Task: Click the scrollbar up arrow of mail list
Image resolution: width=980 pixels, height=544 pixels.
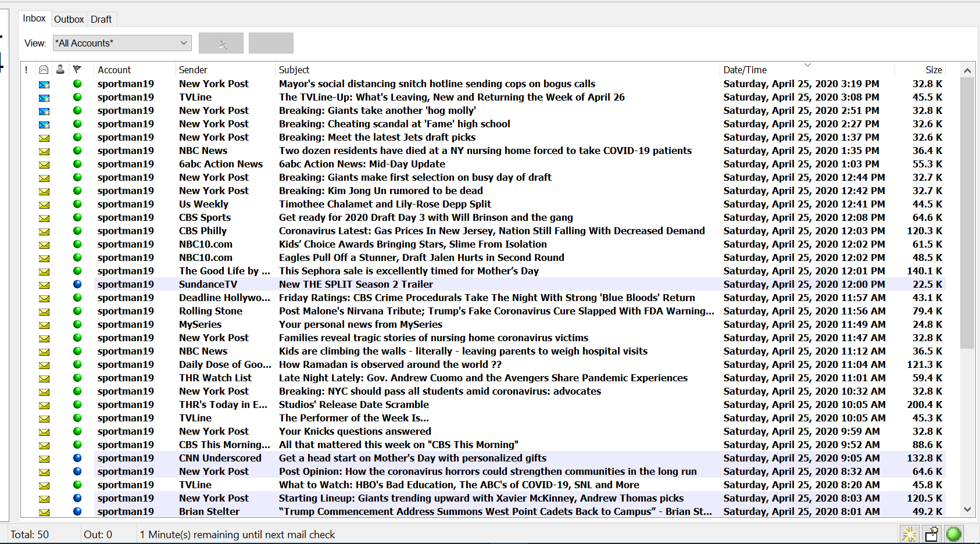Action: pos(967,70)
